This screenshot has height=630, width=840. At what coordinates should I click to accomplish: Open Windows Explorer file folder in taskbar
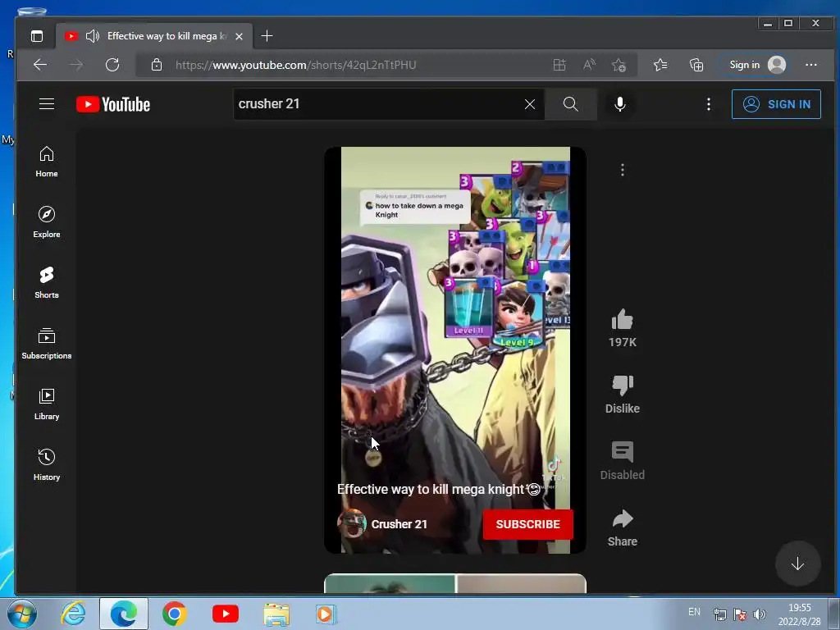[x=276, y=614]
